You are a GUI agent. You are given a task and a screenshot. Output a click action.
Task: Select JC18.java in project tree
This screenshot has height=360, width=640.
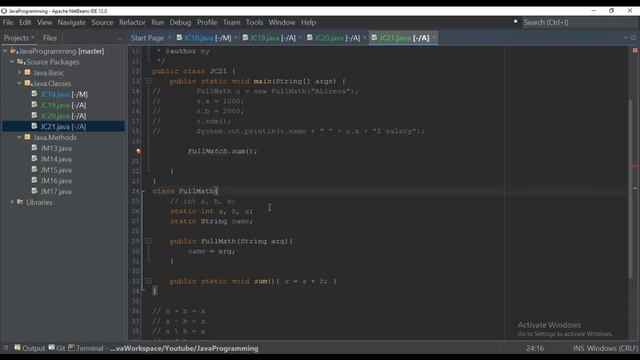pos(64,94)
